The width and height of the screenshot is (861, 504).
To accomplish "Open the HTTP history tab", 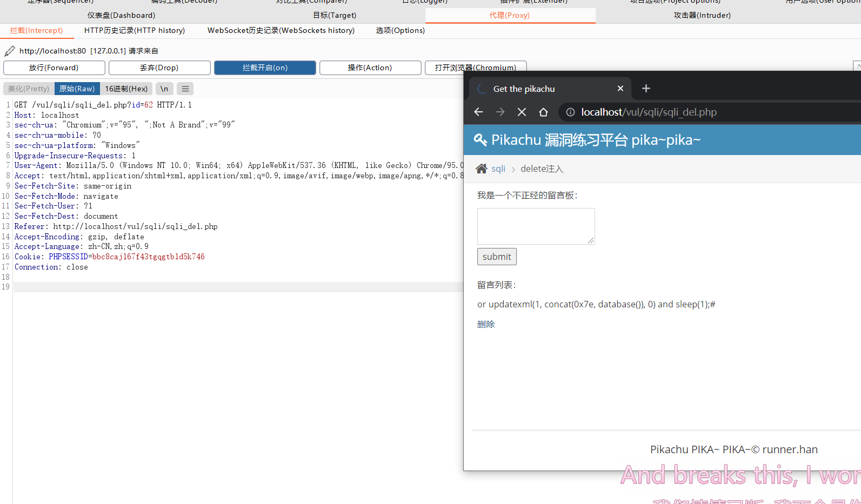I will pos(135,30).
